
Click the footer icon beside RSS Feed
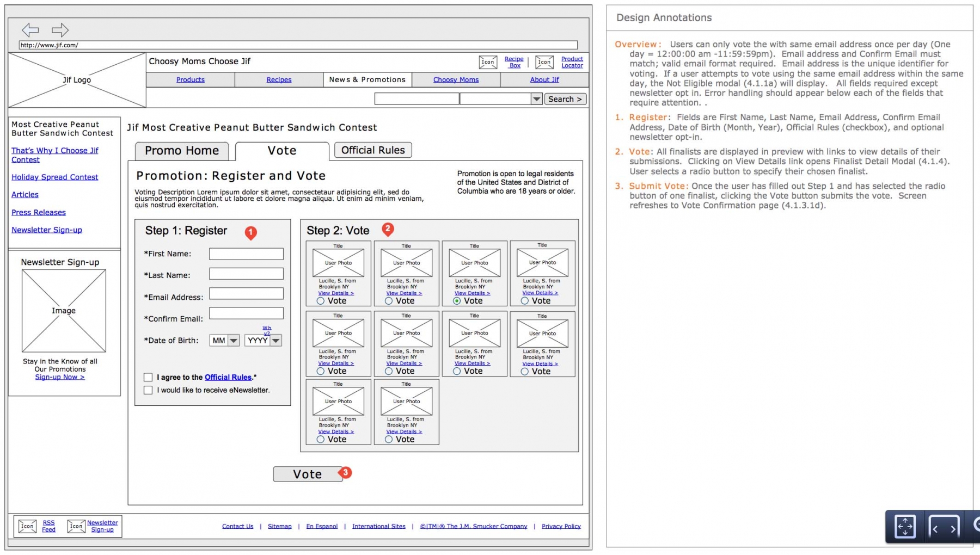pos(28,526)
